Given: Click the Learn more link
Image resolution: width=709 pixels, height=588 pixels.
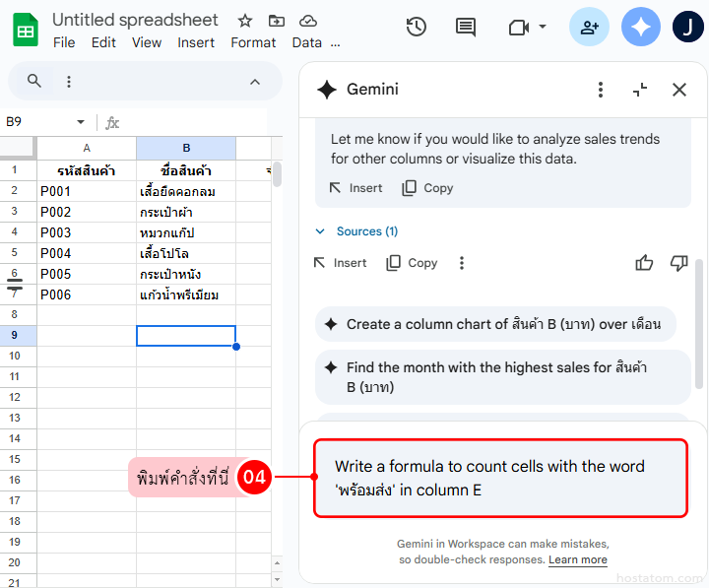Looking at the screenshot, I should 577,559.
